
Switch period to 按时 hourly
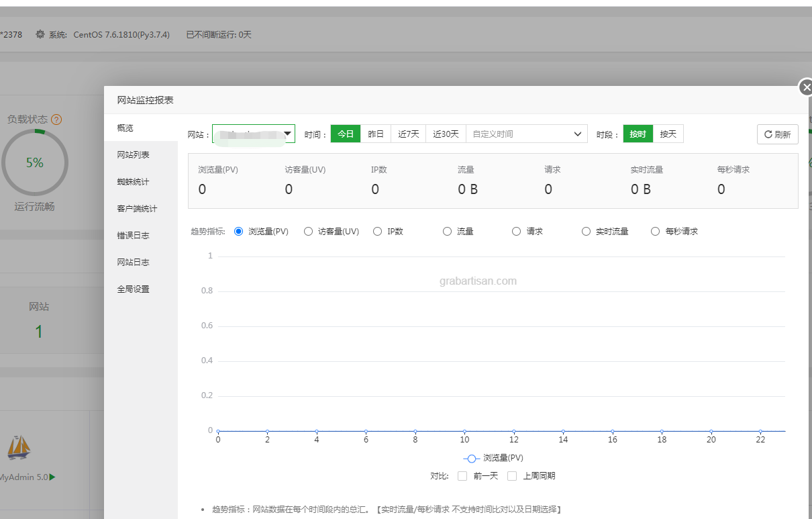pos(638,134)
